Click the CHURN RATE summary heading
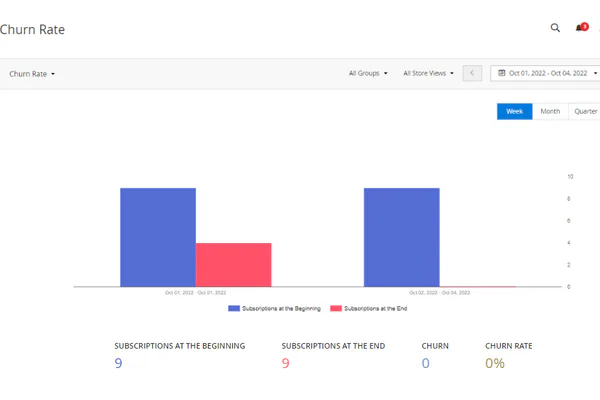The height and width of the screenshot is (400, 600). tap(509, 346)
